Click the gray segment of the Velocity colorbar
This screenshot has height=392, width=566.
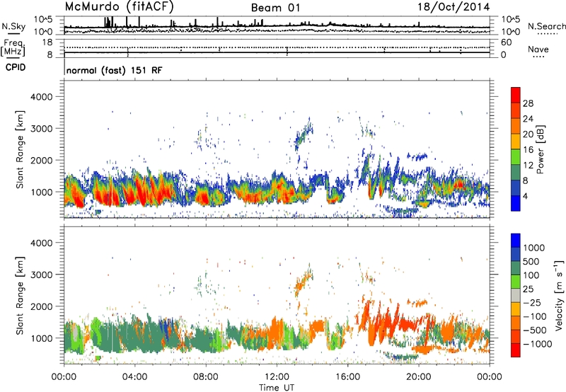pos(516,295)
